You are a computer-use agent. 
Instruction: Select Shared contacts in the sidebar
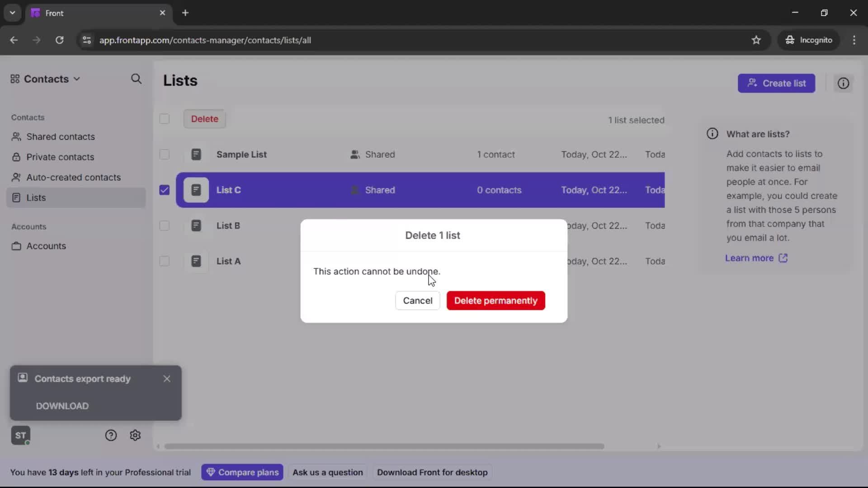[x=60, y=136]
